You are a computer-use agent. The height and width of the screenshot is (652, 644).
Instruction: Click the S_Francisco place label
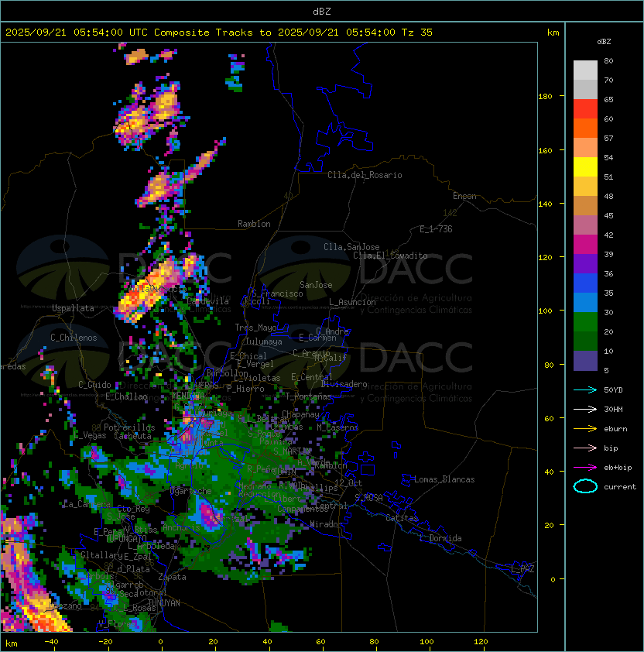(277, 293)
